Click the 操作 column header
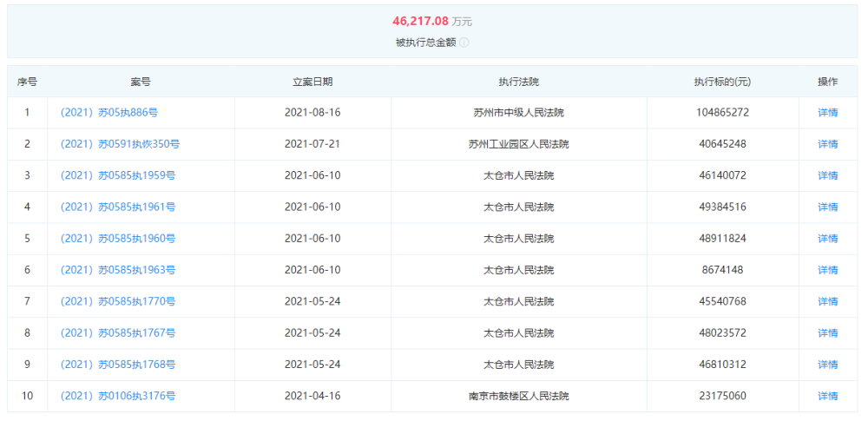This screenshot has width=868, height=421. (827, 82)
